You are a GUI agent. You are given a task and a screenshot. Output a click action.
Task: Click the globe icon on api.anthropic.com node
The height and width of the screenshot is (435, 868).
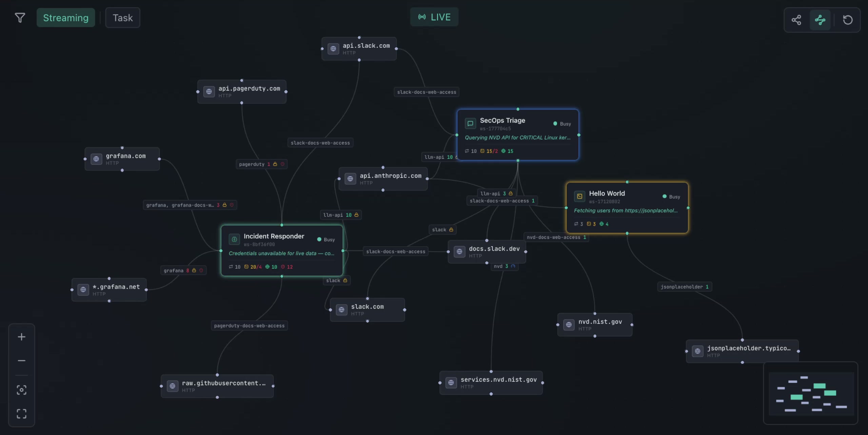click(x=350, y=179)
